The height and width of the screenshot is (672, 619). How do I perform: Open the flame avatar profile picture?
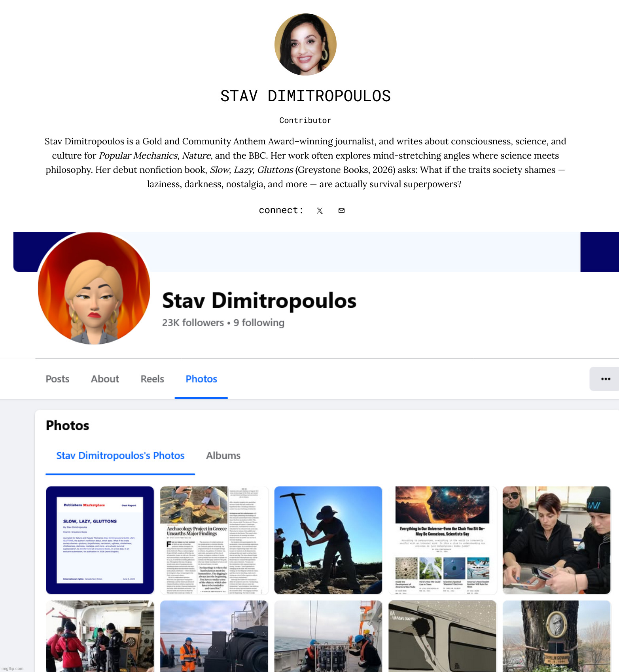tap(94, 288)
